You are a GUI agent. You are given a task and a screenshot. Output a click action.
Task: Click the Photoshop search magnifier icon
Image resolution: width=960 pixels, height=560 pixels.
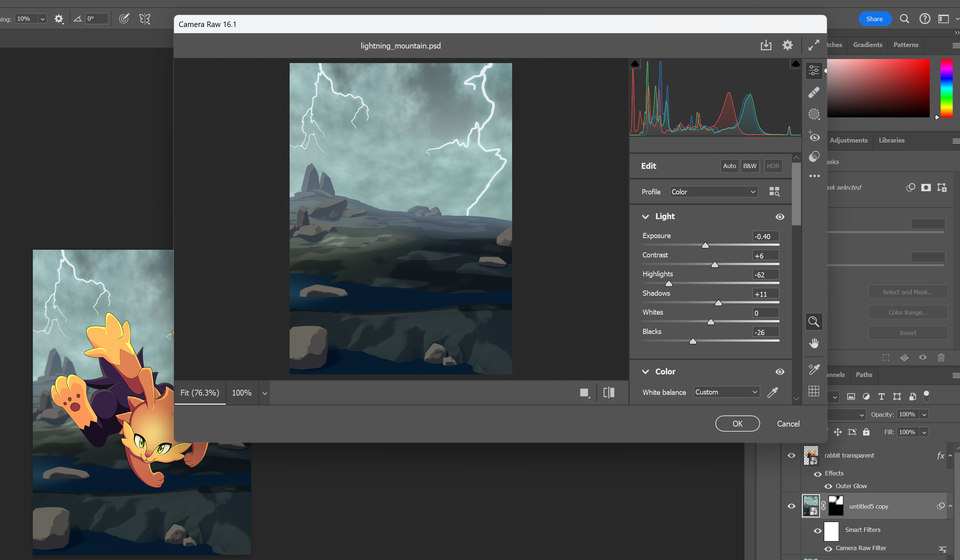click(905, 19)
